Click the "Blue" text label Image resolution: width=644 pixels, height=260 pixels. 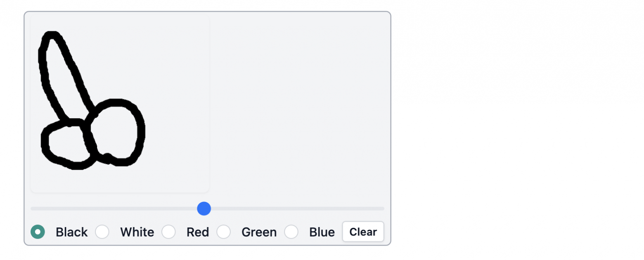322,232
